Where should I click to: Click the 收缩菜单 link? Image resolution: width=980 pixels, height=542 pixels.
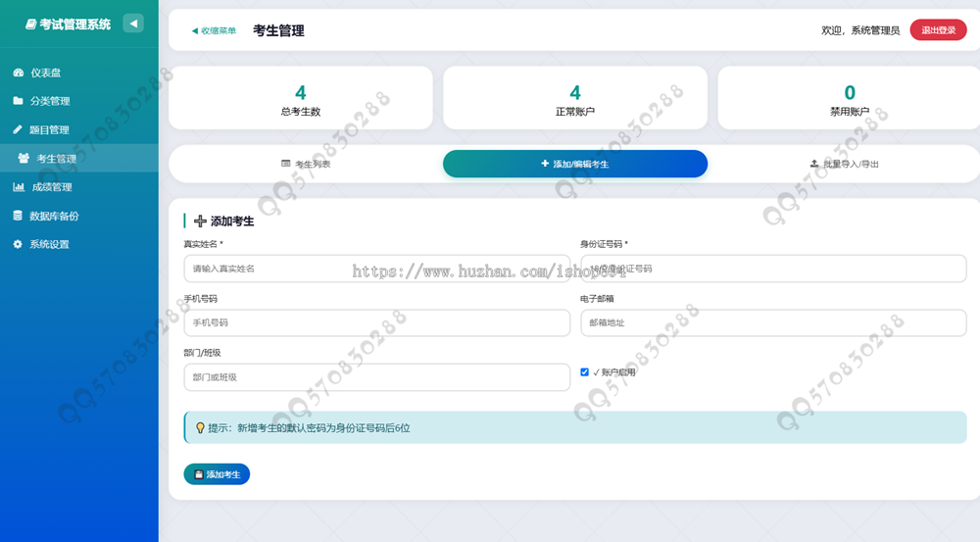pos(214,30)
